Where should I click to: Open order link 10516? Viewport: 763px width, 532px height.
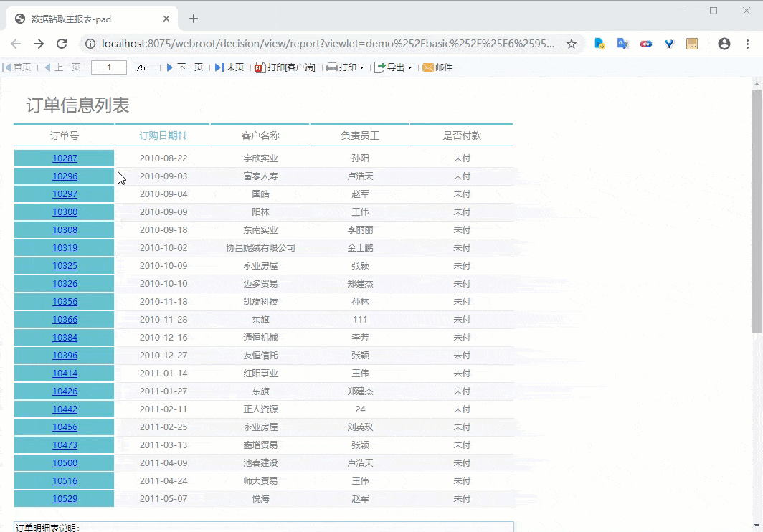click(x=65, y=481)
